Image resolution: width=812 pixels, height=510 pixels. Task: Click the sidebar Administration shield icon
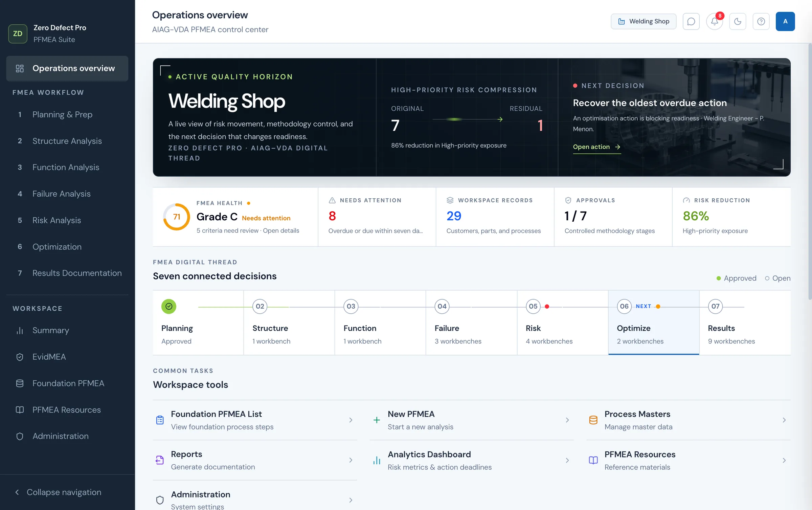coord(20,436)
